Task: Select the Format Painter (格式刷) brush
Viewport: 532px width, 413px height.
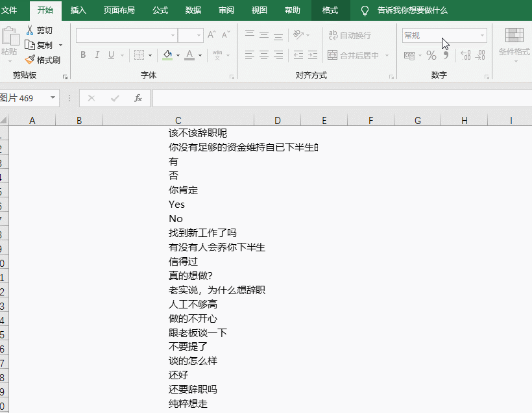Action: tap(30, 60)
